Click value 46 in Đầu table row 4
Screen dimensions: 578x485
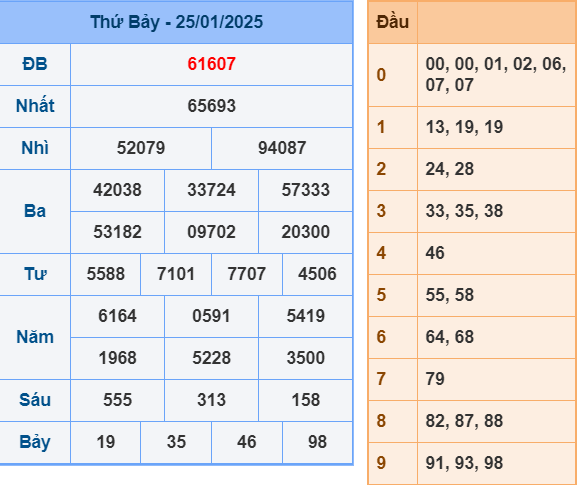435,254
